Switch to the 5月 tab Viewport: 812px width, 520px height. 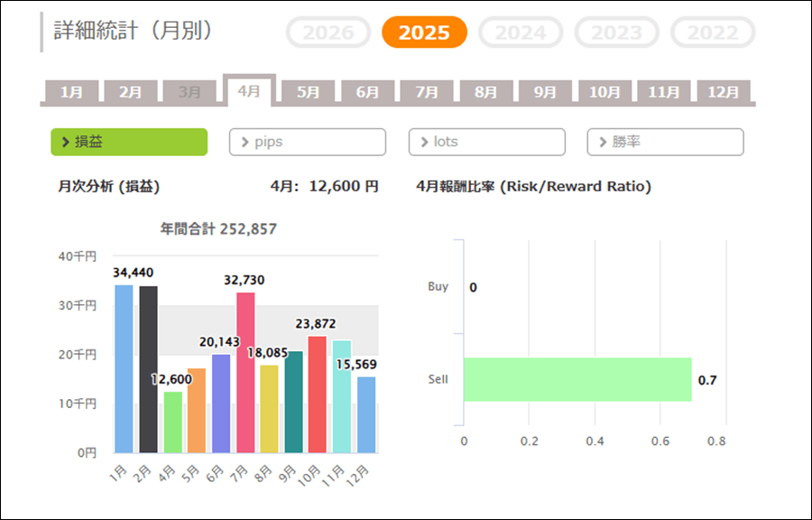click(308, 92)
